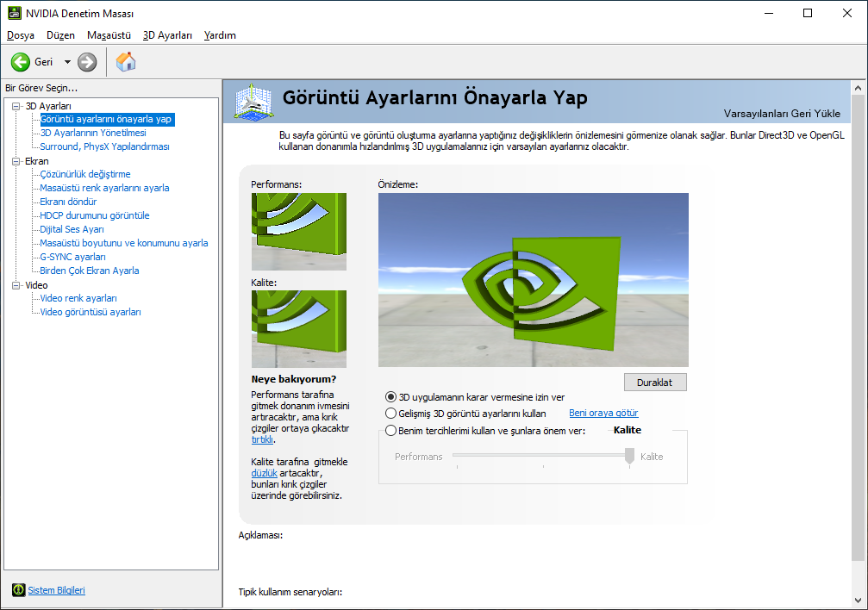Click the 'Video' tree category label
This screenshot has height=610, width=868.
click(x=36, y=285)
